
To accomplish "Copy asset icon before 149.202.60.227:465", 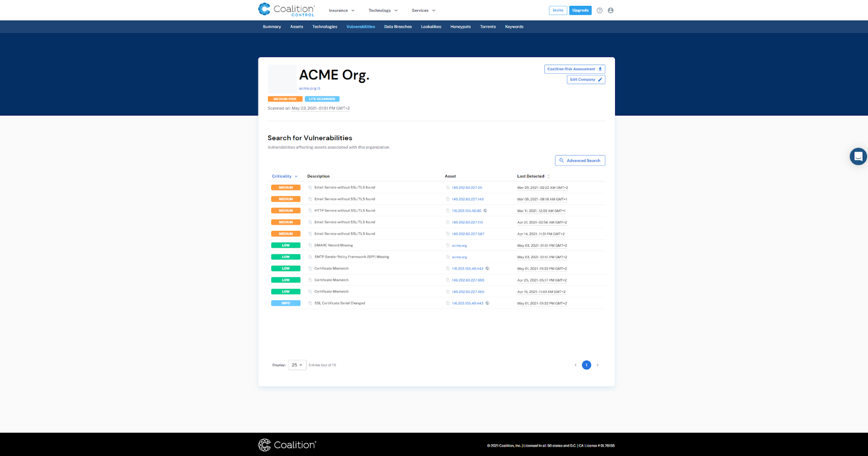I will tap(448, 292).
